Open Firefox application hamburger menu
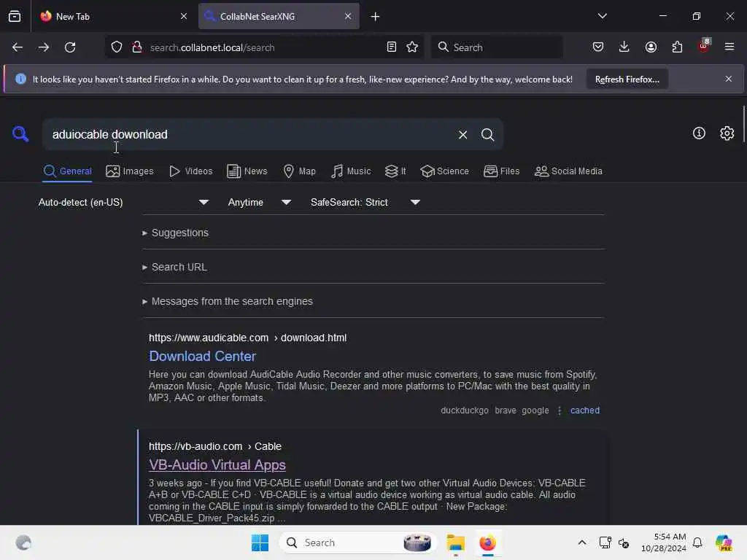747x560 pixels. point(729,47)
